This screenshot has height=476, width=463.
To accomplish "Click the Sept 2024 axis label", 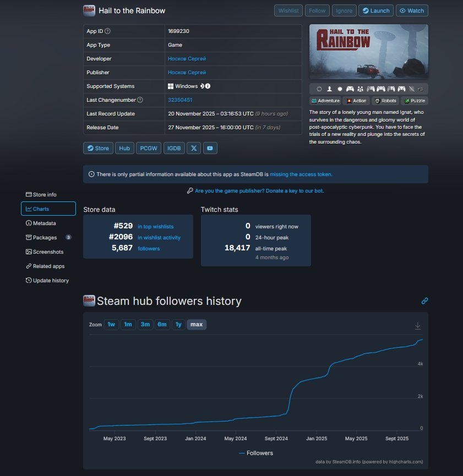I will 276,439.
